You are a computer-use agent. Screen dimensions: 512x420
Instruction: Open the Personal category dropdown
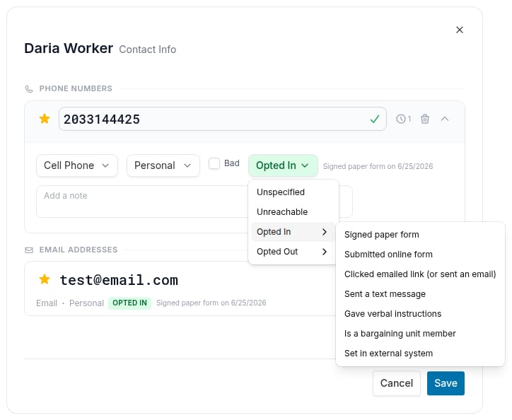click(x=163, y=165)
